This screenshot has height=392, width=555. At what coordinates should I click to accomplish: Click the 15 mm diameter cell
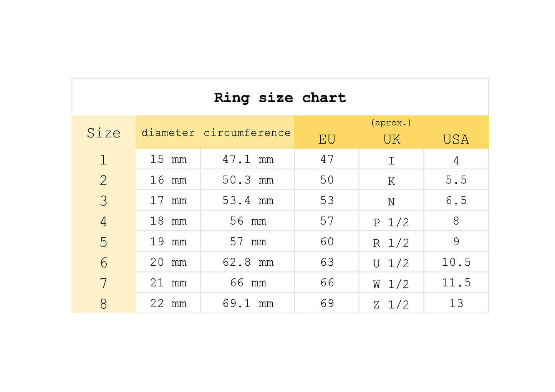point(168,159)
